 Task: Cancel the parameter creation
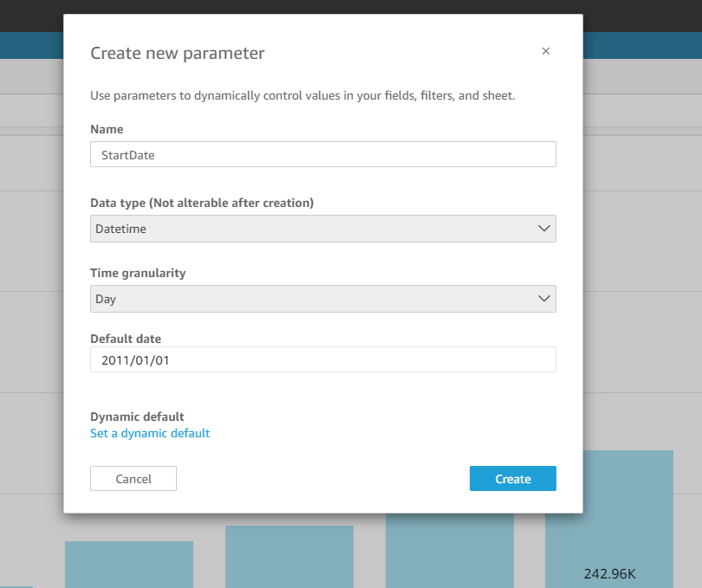click(133, 478)
